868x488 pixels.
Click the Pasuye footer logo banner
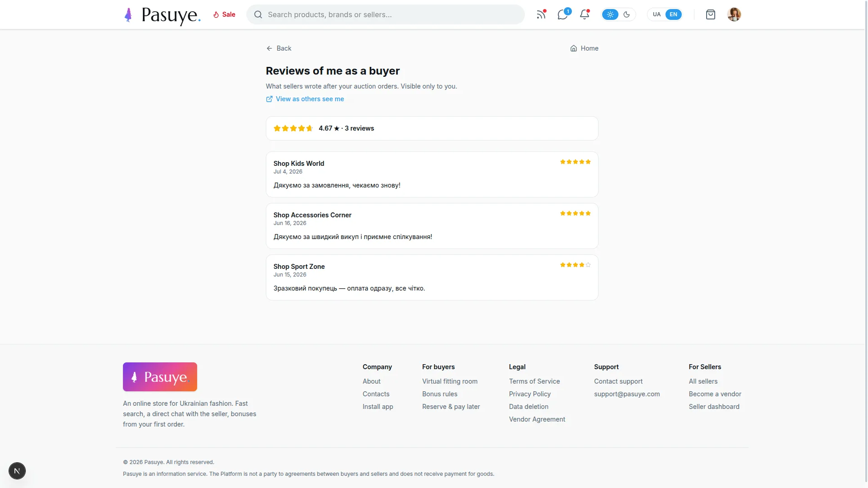coord(160,377)
